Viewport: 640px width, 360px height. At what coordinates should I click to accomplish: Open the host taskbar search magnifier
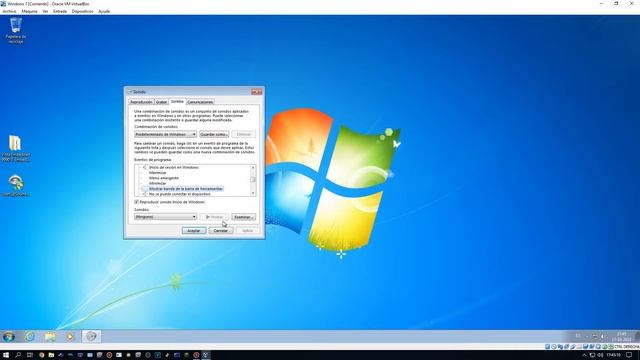[x=18, y=355]
